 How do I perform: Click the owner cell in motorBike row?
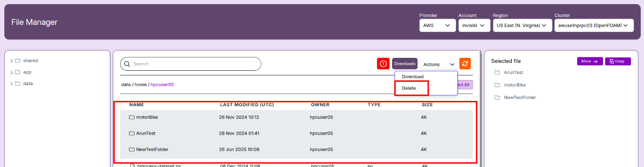[321, 118]
